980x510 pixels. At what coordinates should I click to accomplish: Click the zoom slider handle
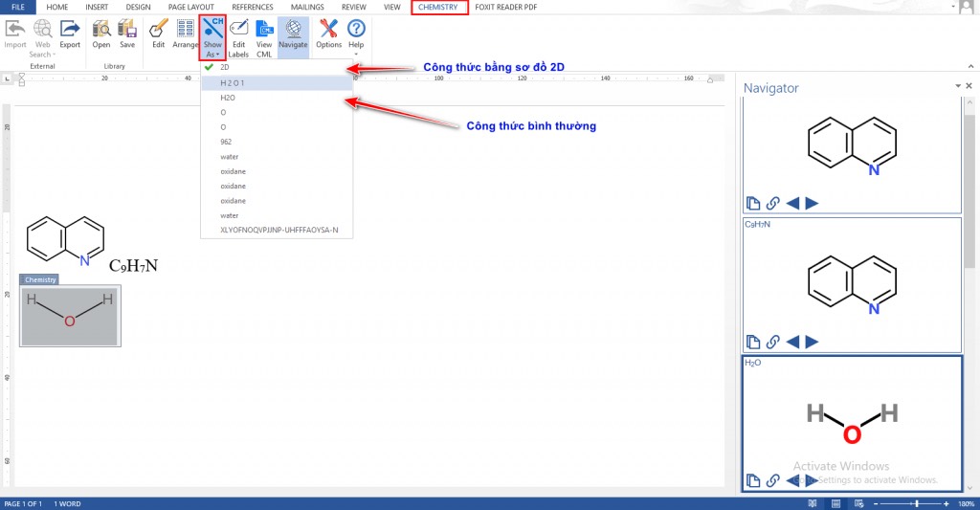(x=917, y=503)
